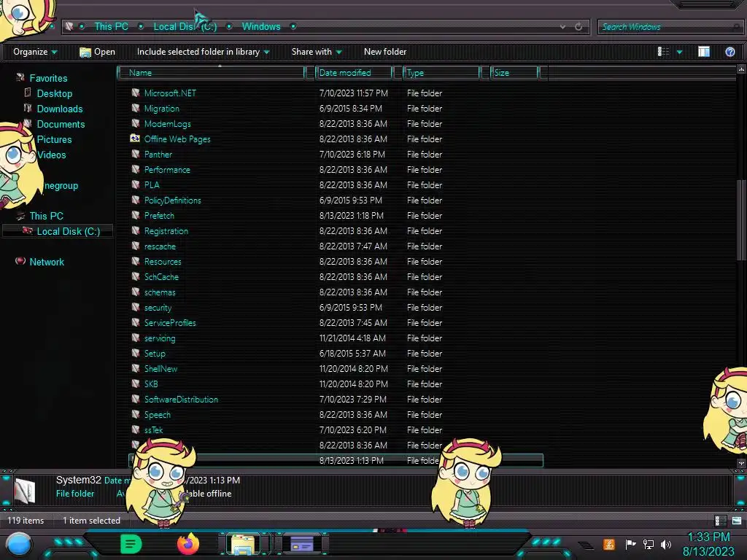Image resolution: width=747 pixels, height=560 pixels.
Task: Open the Help icon
Action: [x=729, y=52]
